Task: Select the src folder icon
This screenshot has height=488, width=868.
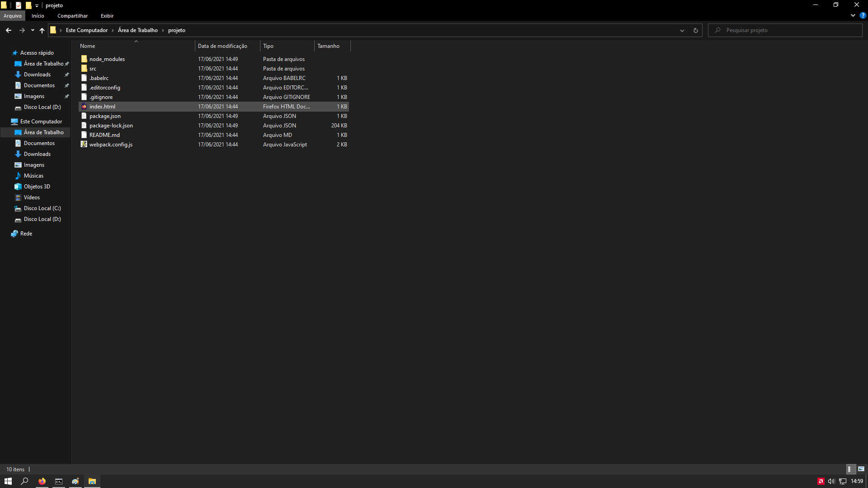Action: pyautogui.click(x=84, y=69)
